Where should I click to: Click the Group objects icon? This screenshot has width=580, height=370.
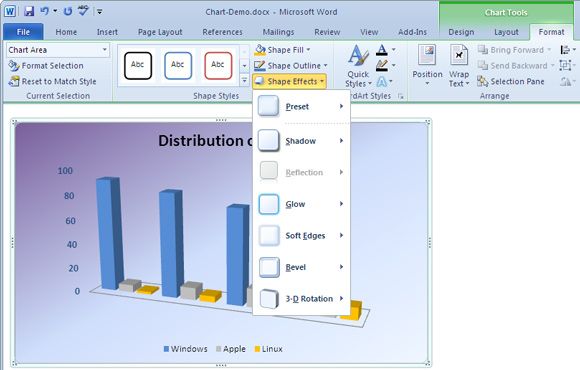click(x=567, y=65)
